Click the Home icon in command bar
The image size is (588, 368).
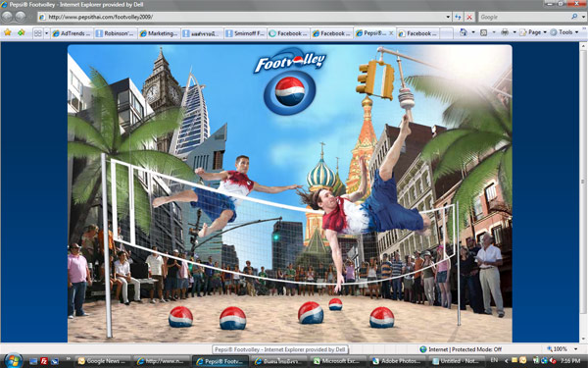pyautogui.click(x=464, y=32)
